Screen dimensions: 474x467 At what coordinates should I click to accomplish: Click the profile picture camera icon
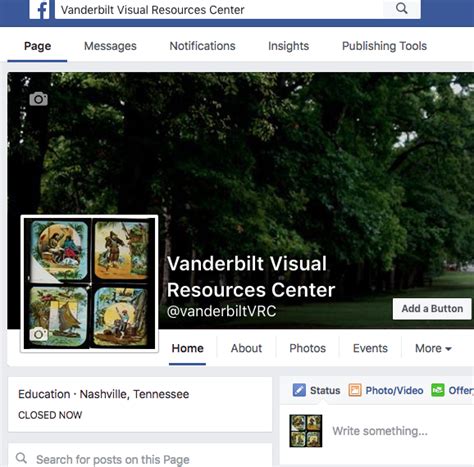[x=38, y=334]
